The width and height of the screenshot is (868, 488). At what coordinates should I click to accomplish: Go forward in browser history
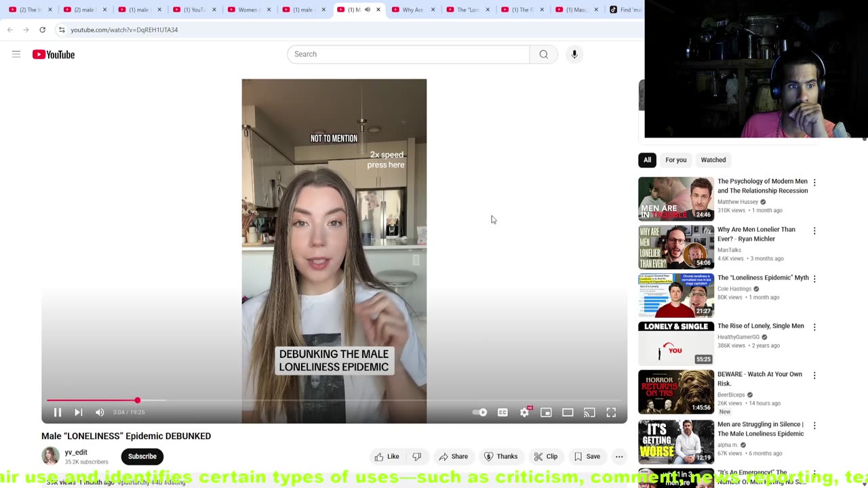26,30
